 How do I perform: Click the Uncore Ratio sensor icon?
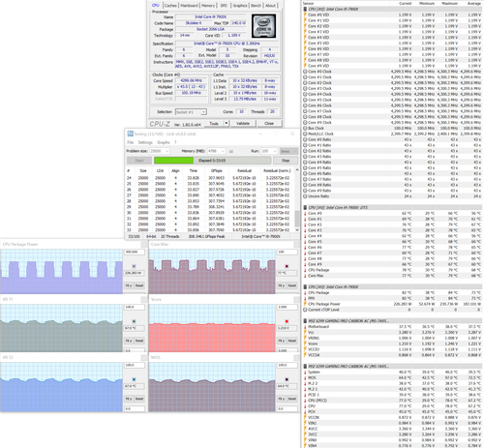pos(305,196)
